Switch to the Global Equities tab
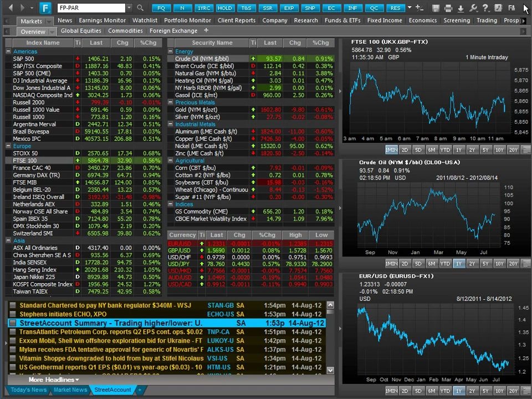Screen dimensions: 532x399 (81, 30)
